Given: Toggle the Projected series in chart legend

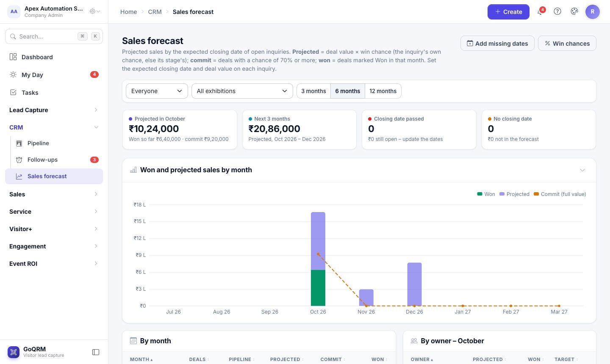Looking at the screenshot, I should coord(514,194).
